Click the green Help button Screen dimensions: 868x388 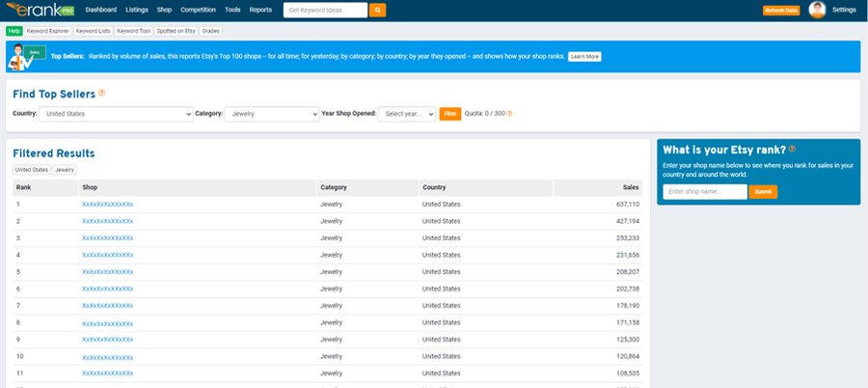(14, 31)
